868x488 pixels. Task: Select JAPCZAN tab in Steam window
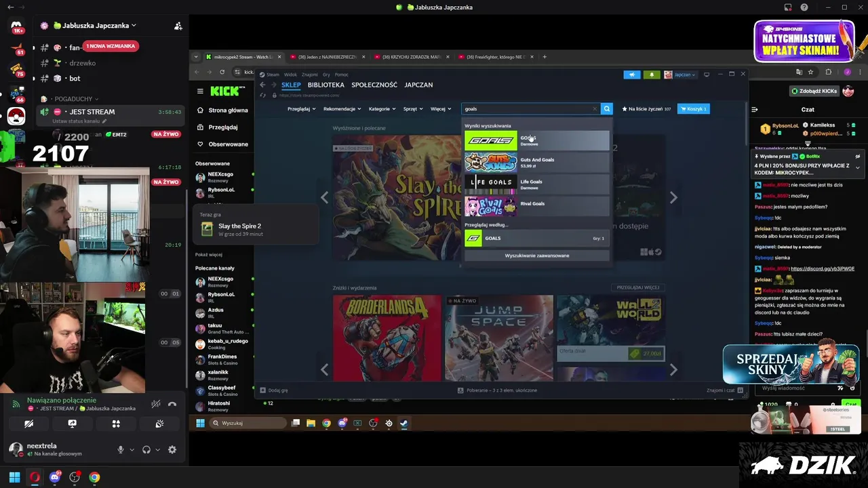pyautogui.click(x=418, y=85)
